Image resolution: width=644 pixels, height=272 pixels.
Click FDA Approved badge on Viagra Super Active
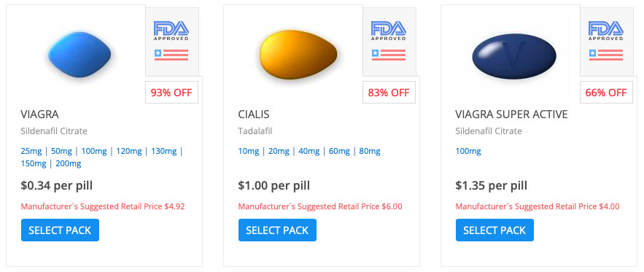(606, 31)
